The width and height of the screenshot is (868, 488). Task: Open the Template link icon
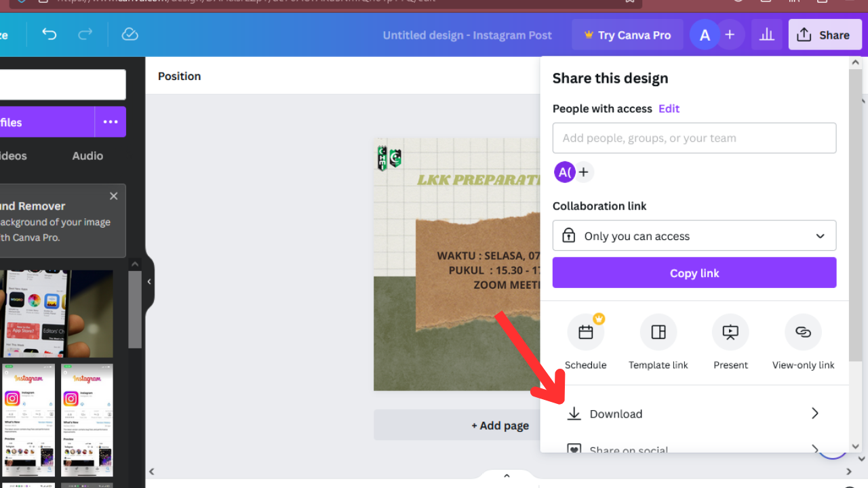pos(658,332)
